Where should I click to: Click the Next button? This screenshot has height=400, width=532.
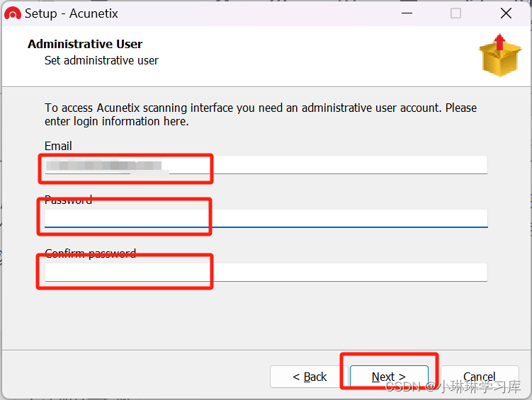(x=389, y=377)
